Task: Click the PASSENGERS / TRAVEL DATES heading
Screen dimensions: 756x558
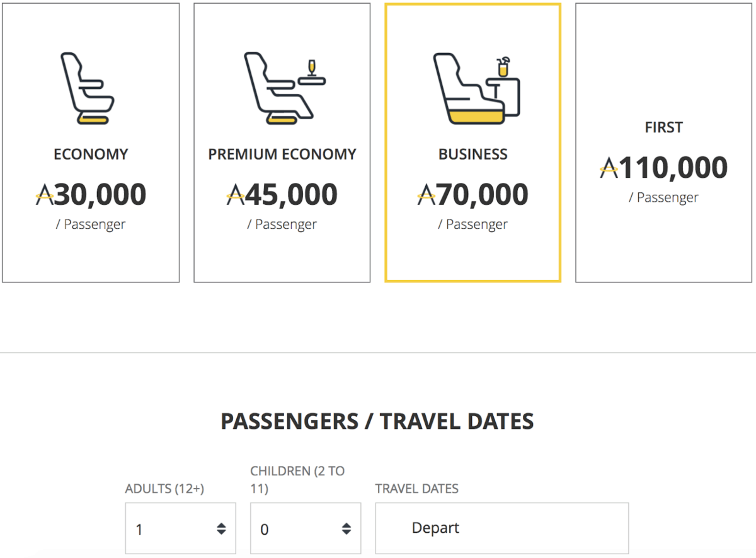Action: (x=377, y=421)
